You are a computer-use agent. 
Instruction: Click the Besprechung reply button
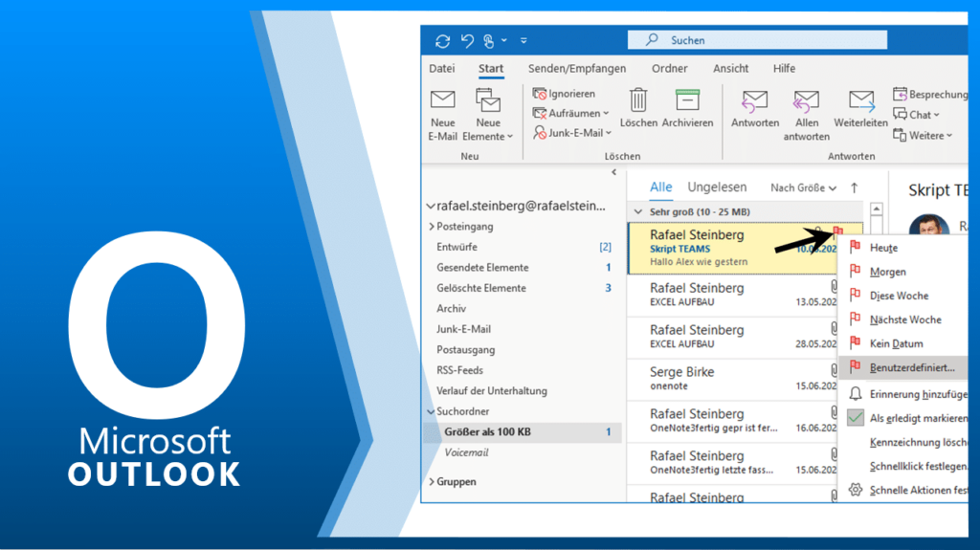[x=930, y=95]
